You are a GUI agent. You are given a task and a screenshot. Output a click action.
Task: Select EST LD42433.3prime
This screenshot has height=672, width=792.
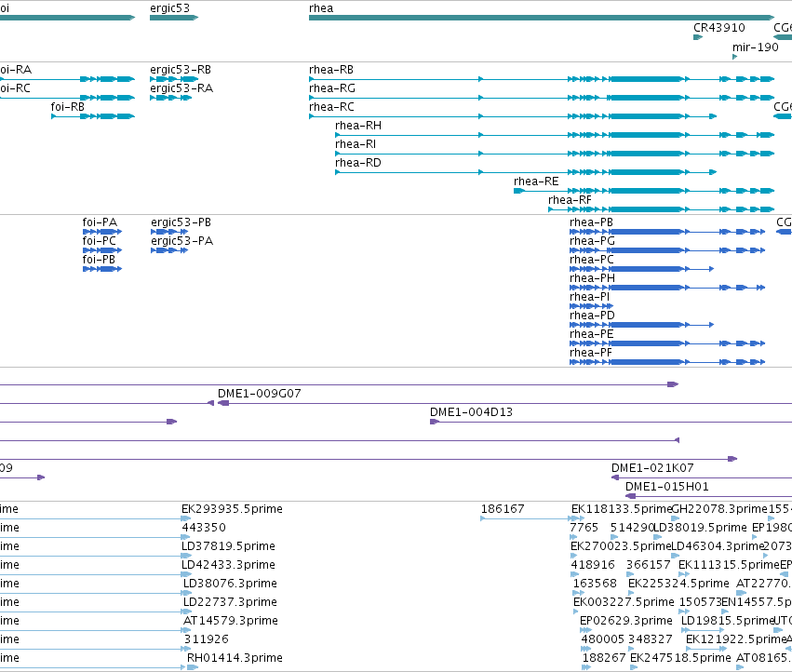186,574
